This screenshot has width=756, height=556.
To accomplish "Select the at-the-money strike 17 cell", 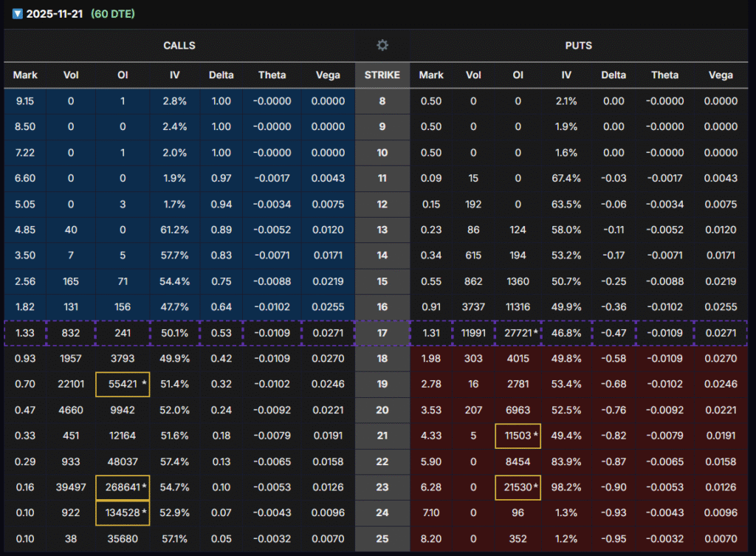I will pos(382,333).
